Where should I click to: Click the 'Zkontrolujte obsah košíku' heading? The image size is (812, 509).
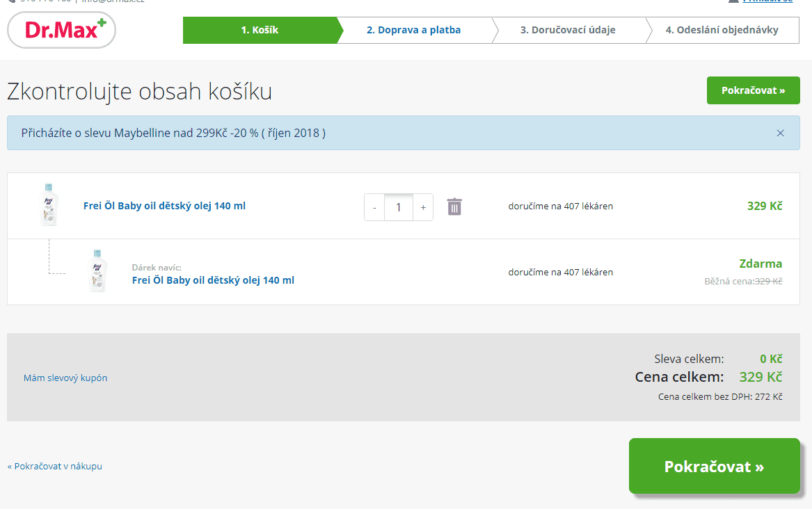point(139,92)
